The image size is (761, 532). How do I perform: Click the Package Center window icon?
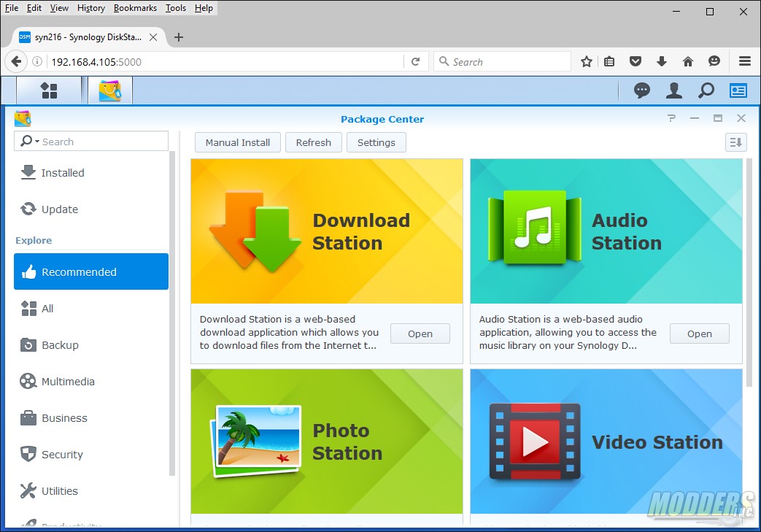point(23,118)
